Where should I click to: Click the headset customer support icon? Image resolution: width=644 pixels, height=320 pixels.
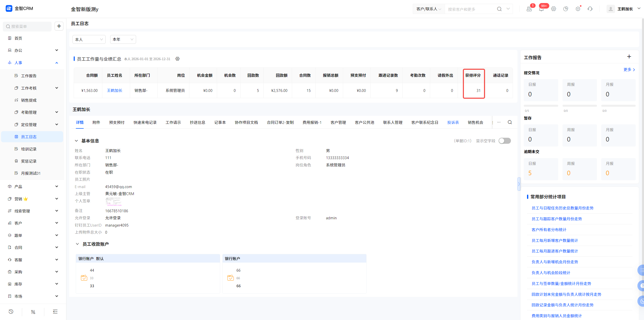click(x=590, y=9)
